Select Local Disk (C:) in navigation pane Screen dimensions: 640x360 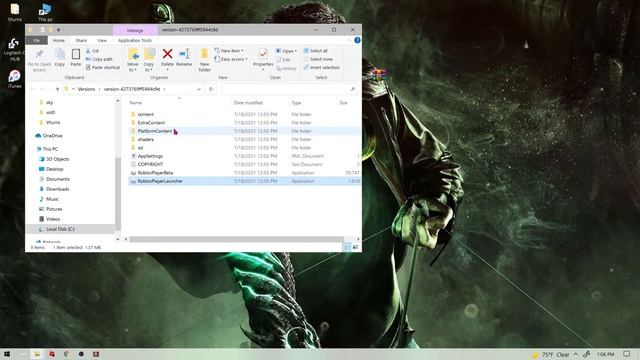(x=60, y=229)
